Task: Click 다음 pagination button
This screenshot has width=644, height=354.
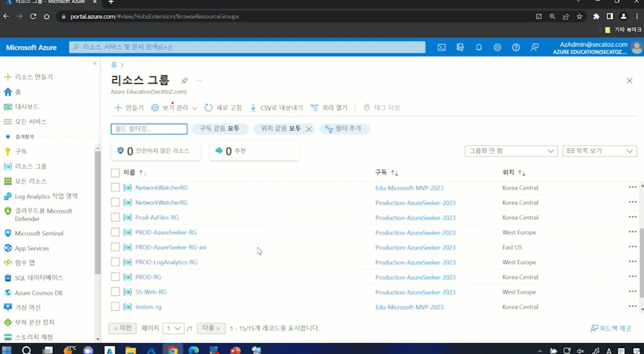Action: click(x=211, y=328)
